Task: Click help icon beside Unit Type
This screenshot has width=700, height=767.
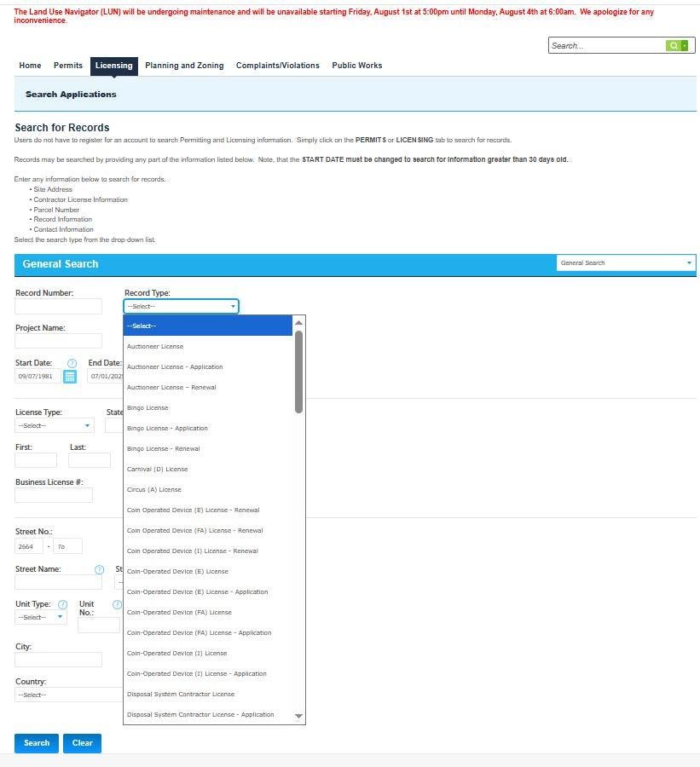Action: coord(62,604)
